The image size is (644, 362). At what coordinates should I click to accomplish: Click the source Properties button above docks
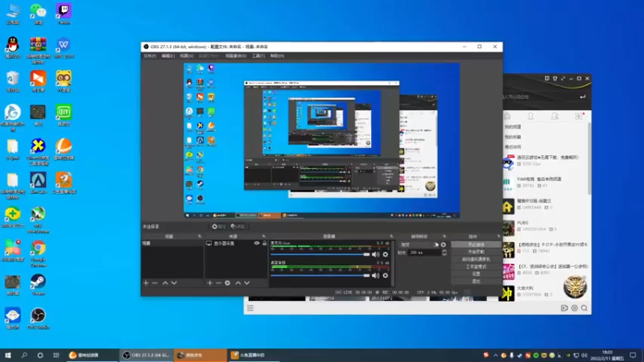[x=219, y=227]
